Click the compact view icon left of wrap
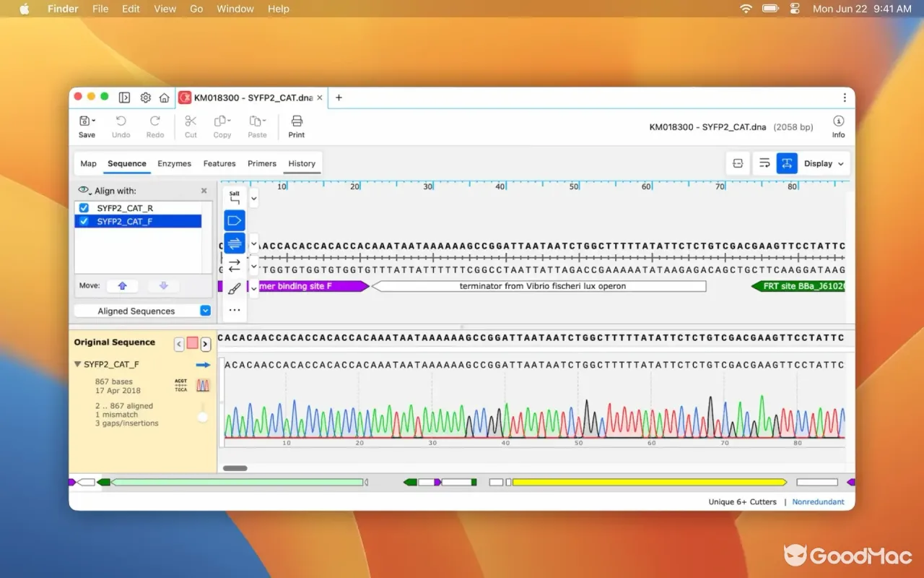 click(738, 163)
